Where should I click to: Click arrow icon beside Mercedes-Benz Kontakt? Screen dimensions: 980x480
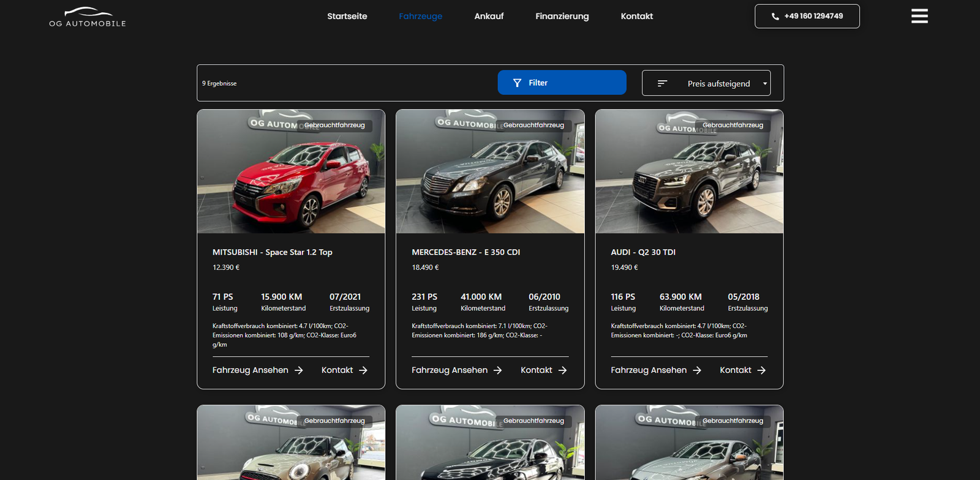(562, 370)
